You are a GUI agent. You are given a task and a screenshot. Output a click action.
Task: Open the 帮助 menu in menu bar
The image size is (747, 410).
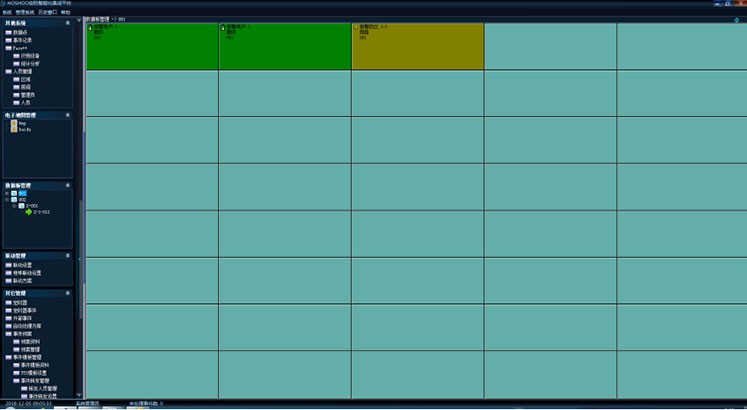tap(66, 11)
